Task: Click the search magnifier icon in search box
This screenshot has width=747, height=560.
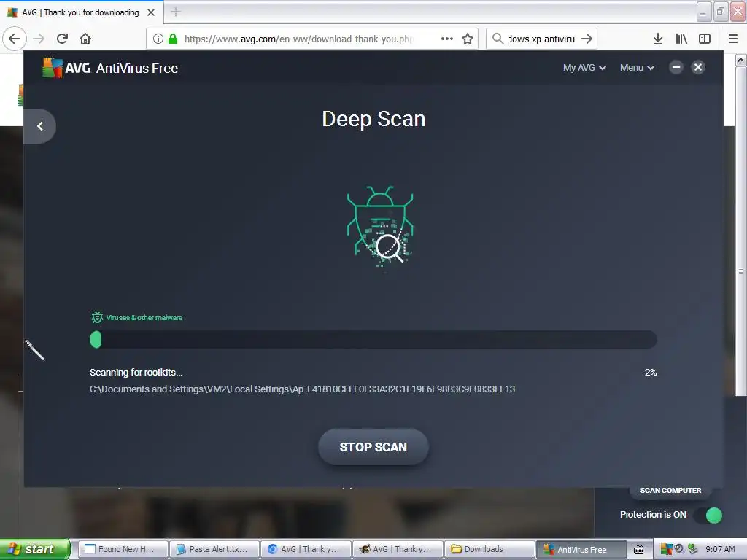Action: tap(498, 39)
